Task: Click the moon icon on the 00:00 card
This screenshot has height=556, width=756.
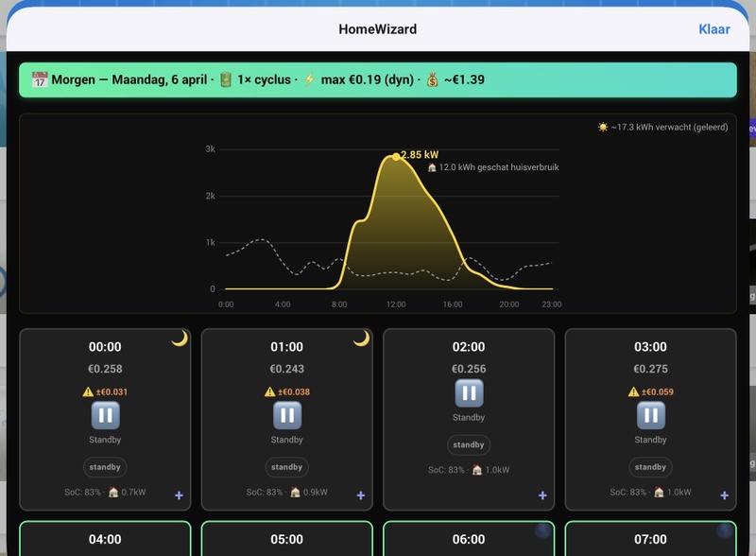Action: pyautogui.click(x=180, y=339)
